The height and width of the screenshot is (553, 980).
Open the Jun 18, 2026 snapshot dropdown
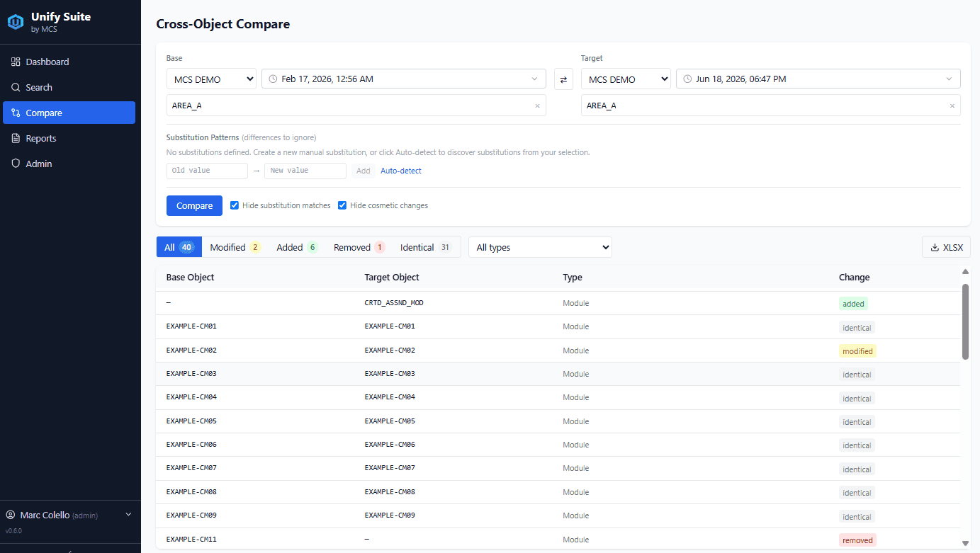coord(818,79)
